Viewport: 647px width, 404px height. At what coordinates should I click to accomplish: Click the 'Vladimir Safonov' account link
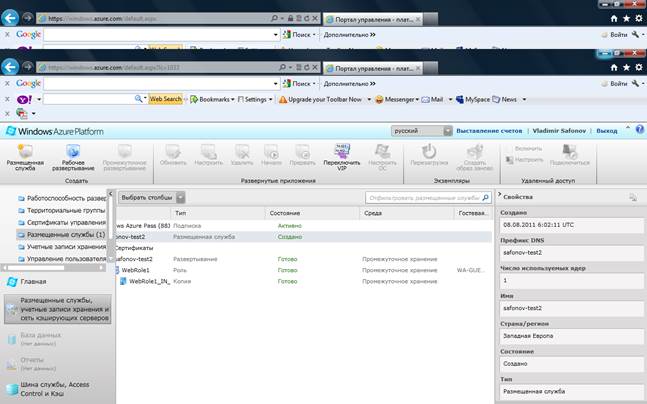click(x=559, y=131)
